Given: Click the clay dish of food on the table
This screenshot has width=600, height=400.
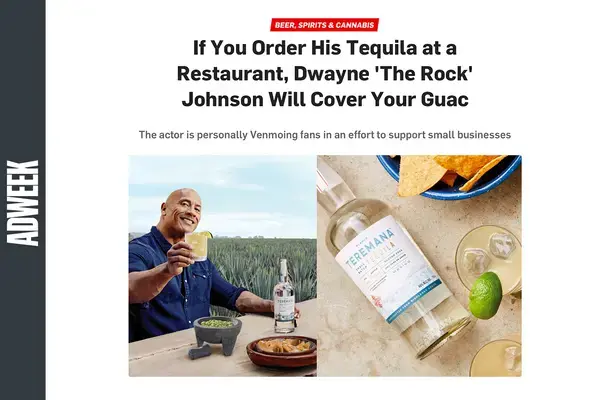Looking at the screenshot, I should point(282,350).
